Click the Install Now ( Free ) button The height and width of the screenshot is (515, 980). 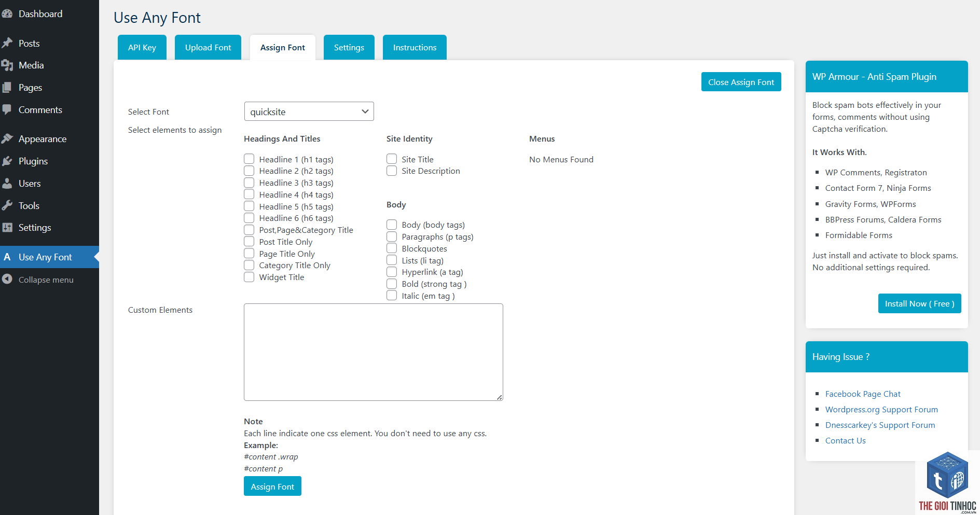[919, 304]
